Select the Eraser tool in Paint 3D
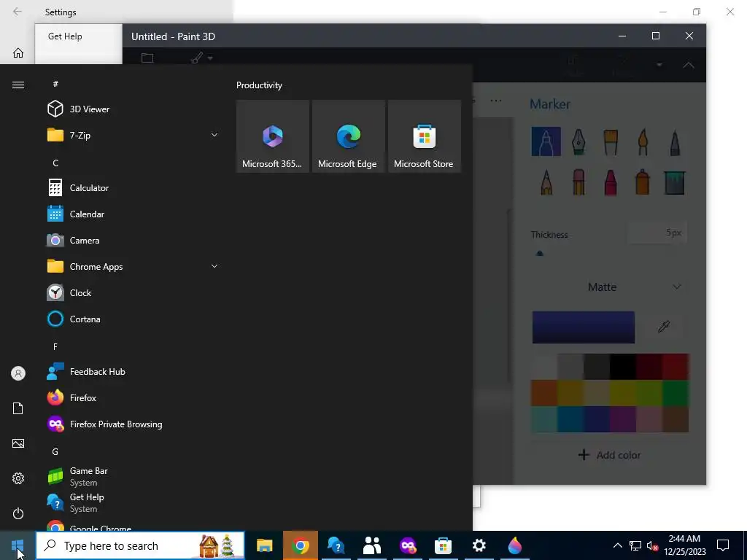The image size is (747, 560). point(578,182)
